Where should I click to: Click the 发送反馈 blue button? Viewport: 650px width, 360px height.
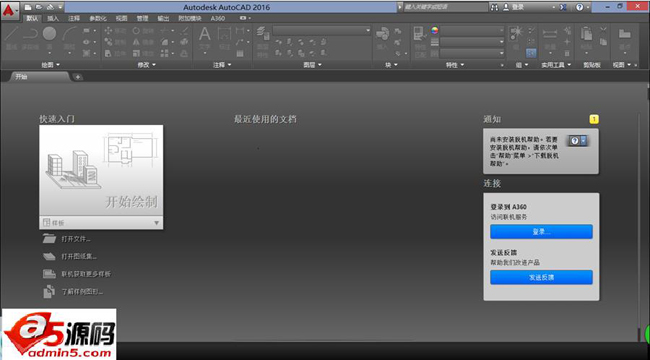(x=541, y=277)
